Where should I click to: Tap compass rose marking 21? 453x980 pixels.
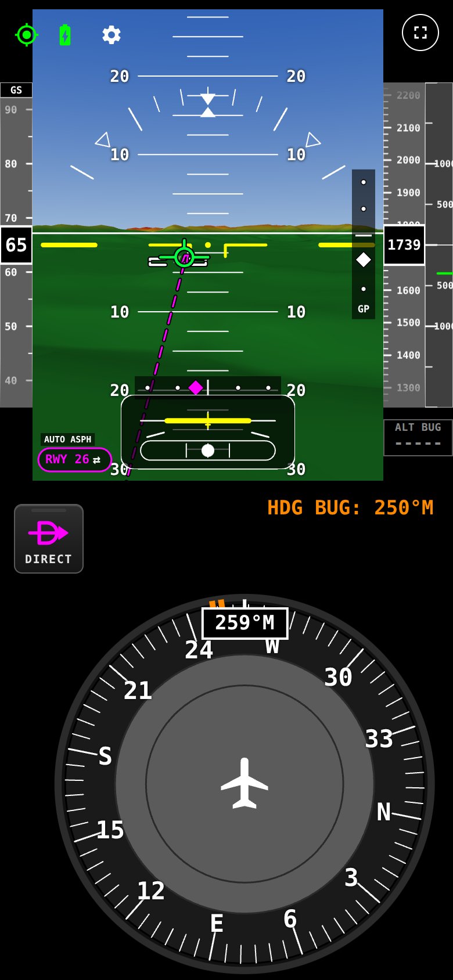point(138,690)
